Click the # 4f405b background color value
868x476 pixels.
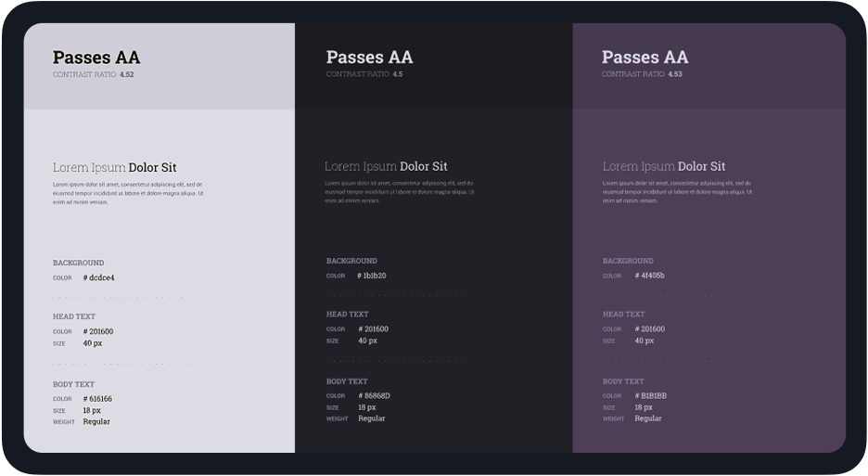(649, 276)
